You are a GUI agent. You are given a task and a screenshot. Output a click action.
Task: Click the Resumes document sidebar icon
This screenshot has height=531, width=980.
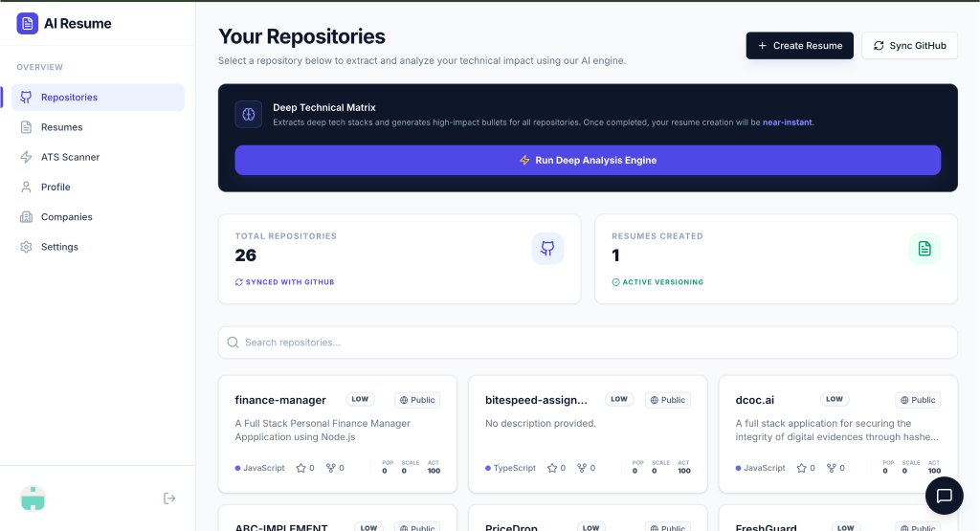coord(26,127)
